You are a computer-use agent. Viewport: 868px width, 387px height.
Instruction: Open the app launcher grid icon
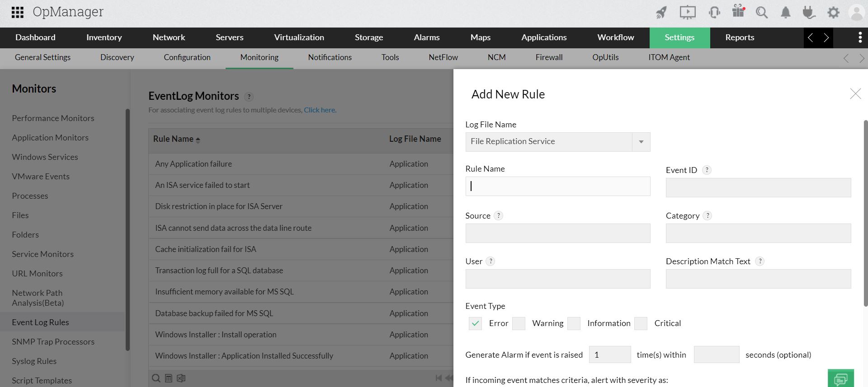(17, 12)
